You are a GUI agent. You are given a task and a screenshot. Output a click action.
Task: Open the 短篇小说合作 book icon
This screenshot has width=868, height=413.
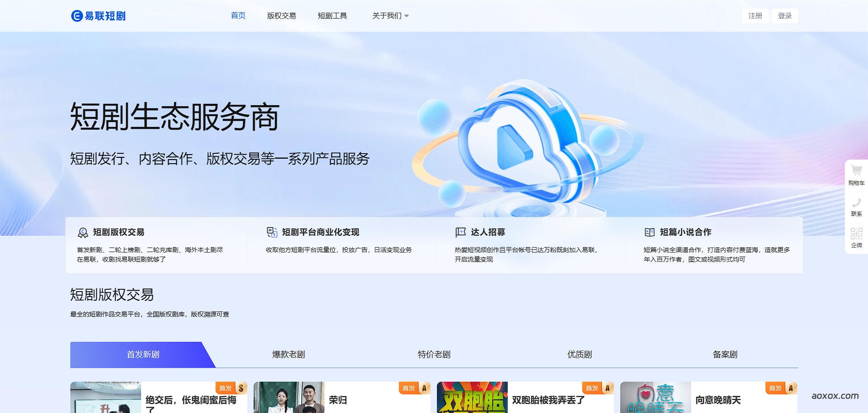pyautogui.click(x=649, y=232)
